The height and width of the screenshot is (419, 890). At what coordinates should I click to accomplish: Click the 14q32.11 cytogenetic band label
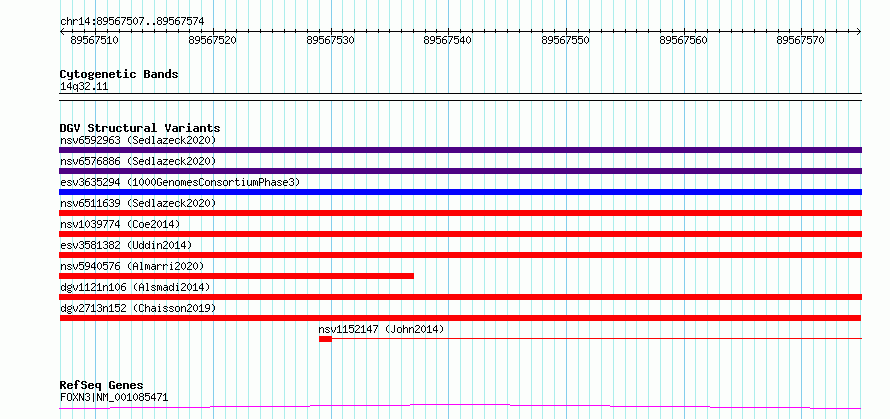pos(84,87)
